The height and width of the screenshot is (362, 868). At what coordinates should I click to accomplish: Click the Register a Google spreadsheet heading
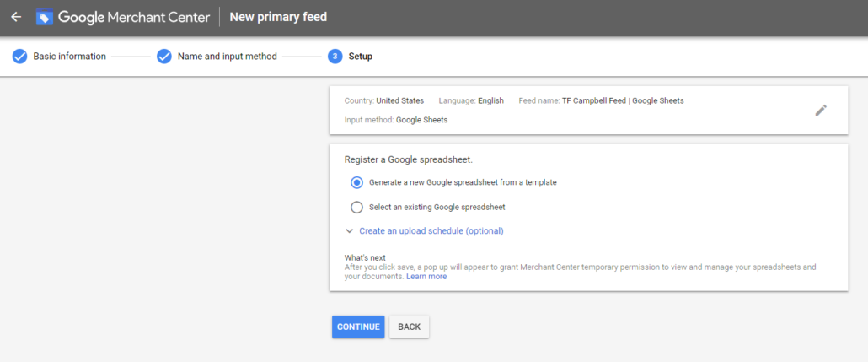point(409,160)
